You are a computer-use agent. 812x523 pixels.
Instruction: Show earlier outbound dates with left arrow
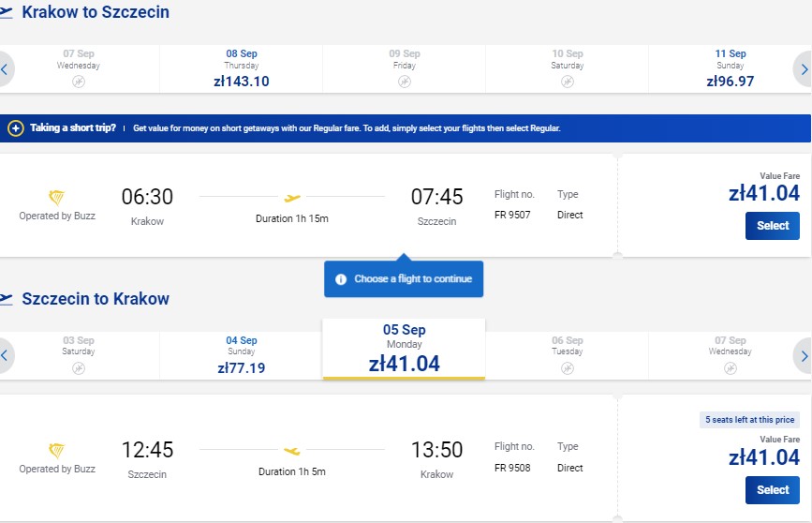[x=5, y=69]
